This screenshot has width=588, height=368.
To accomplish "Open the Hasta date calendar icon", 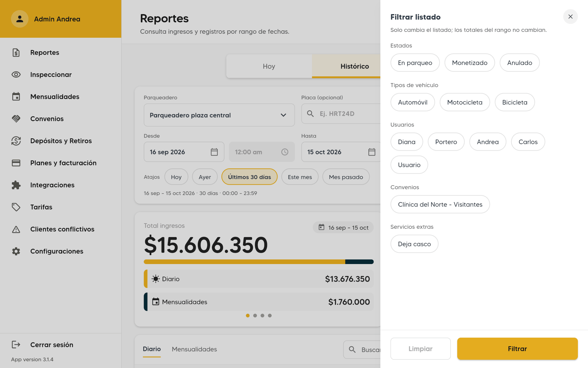I will coord(372,152).
